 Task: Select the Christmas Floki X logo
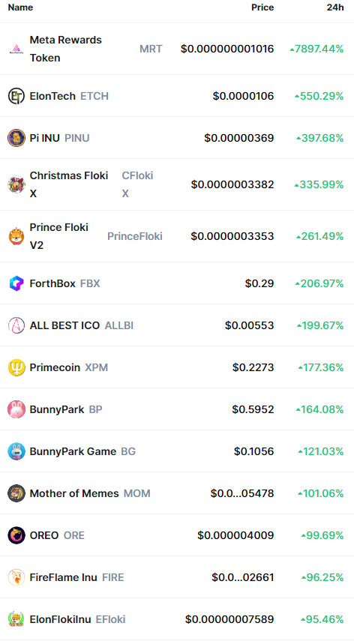click(16, 184)
